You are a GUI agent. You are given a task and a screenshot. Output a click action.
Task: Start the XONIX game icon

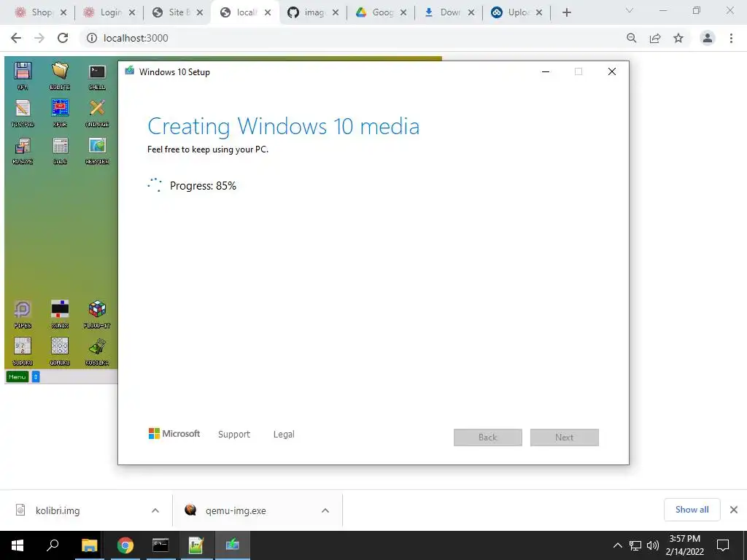(x=60, y=309)
